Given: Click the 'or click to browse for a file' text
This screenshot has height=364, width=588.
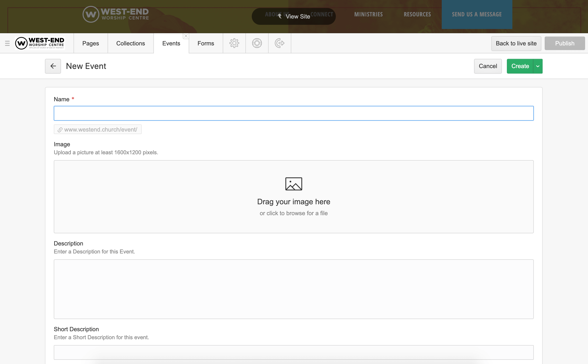Looking at the screenshot, I should click(294, 213).
